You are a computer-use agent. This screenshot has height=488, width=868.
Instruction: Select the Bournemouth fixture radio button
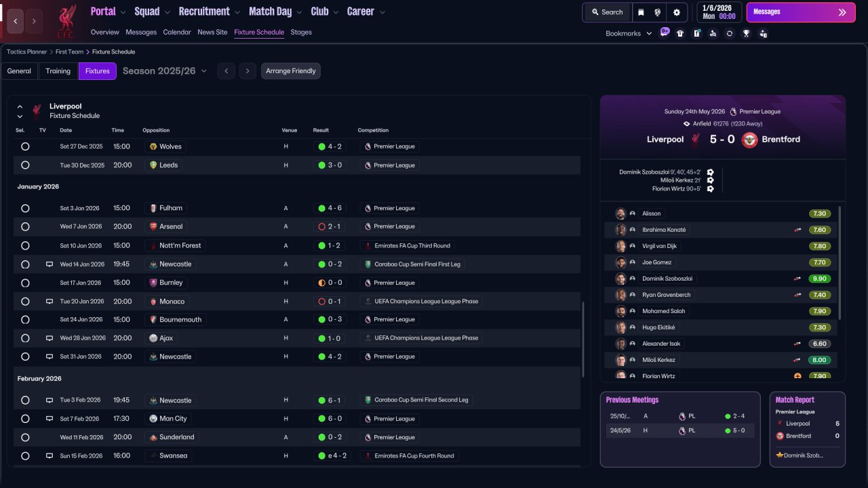(25, 319)
